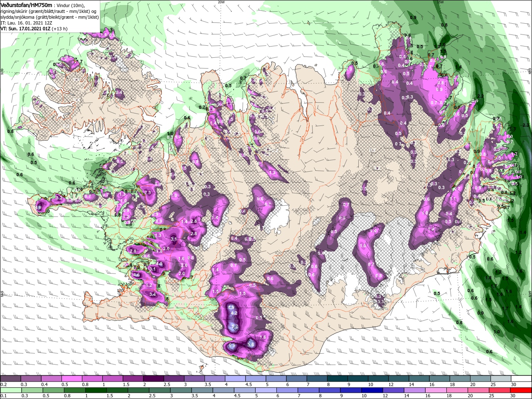
Task: Click the 20W longitude label at the top edge
Action: pyautogui.click(x=221, y=2)
